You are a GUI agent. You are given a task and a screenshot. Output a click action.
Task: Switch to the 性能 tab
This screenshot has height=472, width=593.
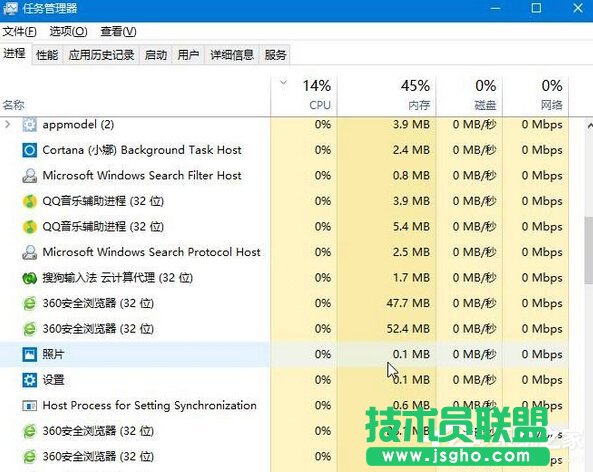point(47,55)
